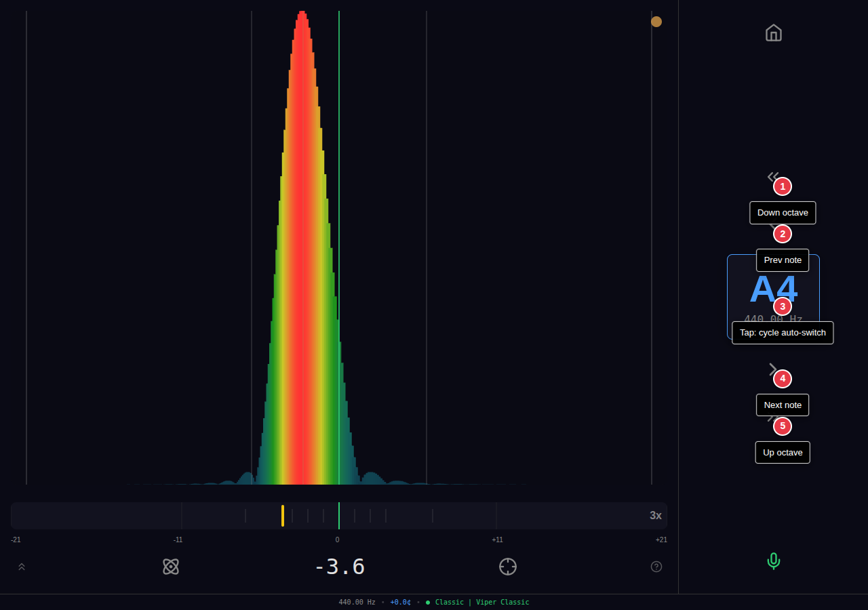Click the red badge numbered 1

coord(783,186)
